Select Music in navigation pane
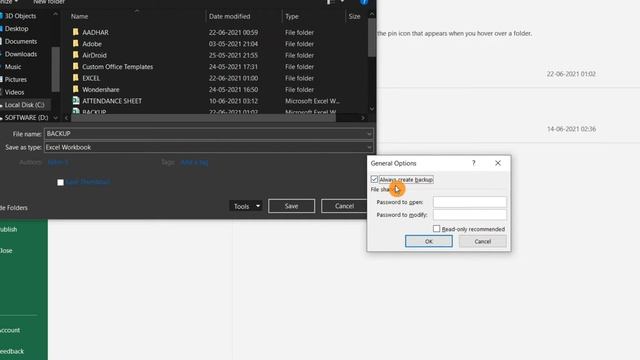The height and width of the screenshot is (360, 640). coord(13,67)
